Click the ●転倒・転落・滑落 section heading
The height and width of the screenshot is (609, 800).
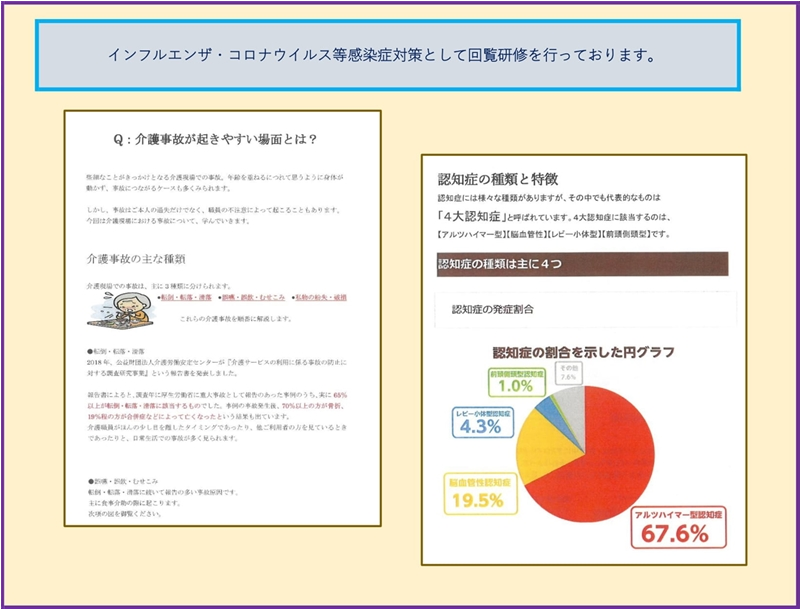coord(116,351)
